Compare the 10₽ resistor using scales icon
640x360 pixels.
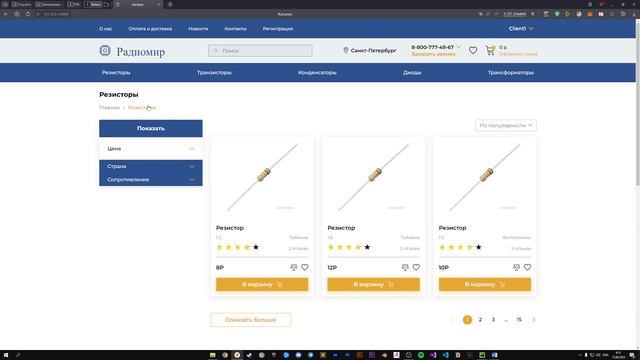[x=516, y=267]
